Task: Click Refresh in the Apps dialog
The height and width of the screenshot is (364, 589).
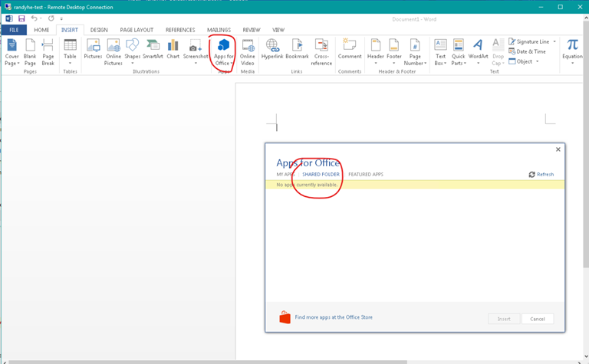Action: tap(541, 175)
